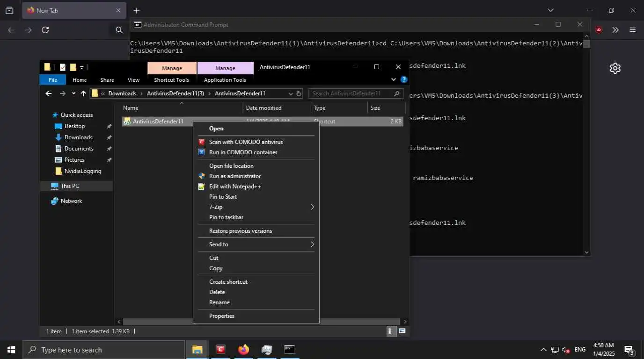Click Properties quick access toolbar icon
Image resolution: width=644 pixels, height=359 pixels.
pos(63,67)
